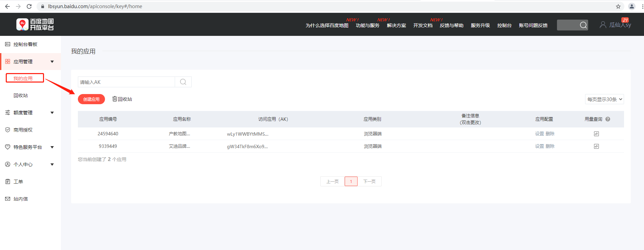Click 设置 for app 24594640

point(539,134)
